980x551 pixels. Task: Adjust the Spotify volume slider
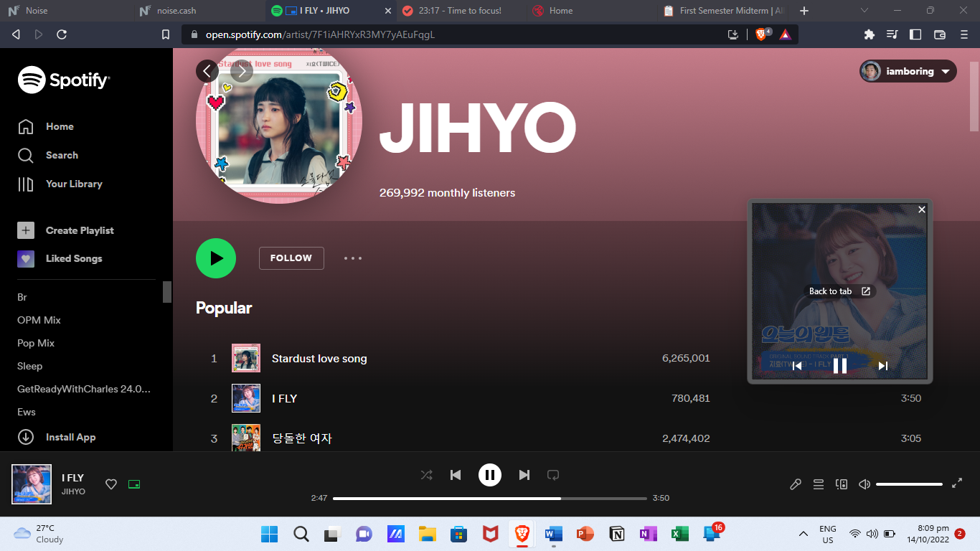pyautogui.click(x=909, y=484)
